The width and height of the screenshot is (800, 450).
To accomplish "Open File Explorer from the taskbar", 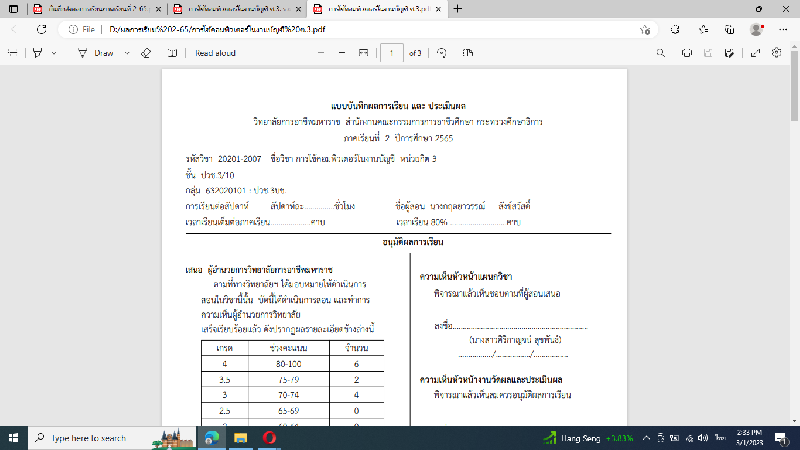I will click(x=240, y=438).
